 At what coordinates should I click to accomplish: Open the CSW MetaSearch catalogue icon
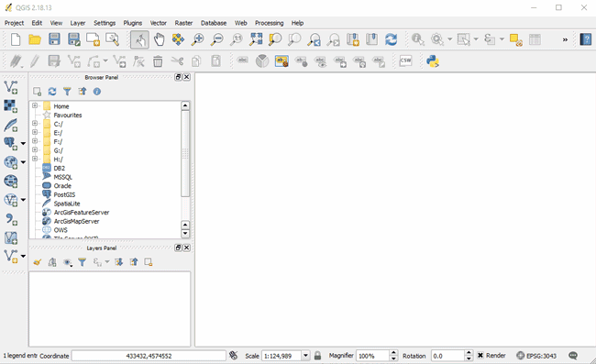pos(405,61)
